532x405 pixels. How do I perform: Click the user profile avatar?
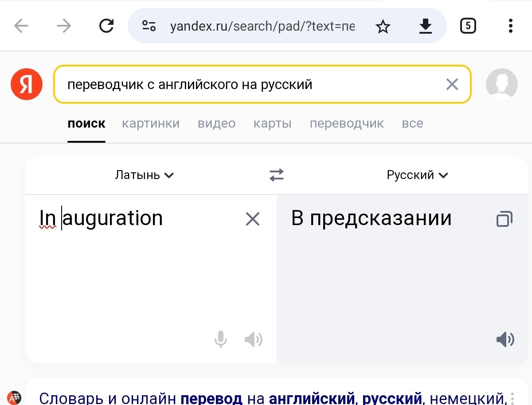coord(502,84)
